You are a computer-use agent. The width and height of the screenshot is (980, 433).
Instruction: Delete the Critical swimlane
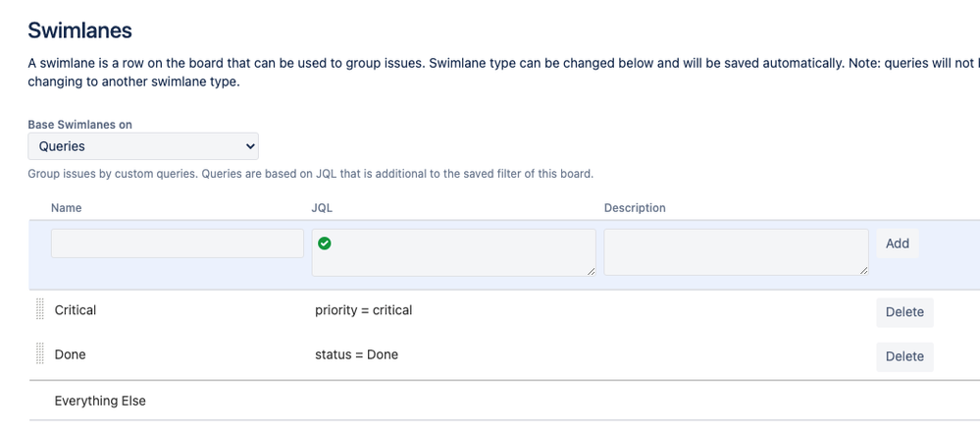[904, 312]
